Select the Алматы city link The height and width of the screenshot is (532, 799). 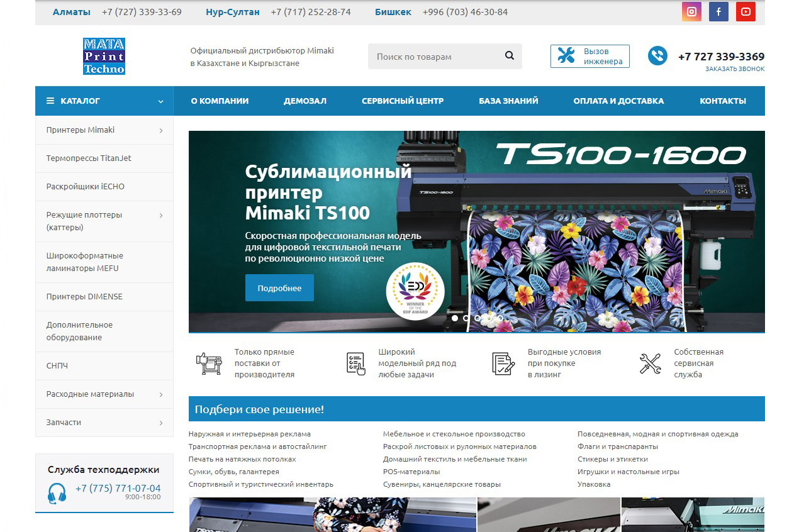coord(72,12)
